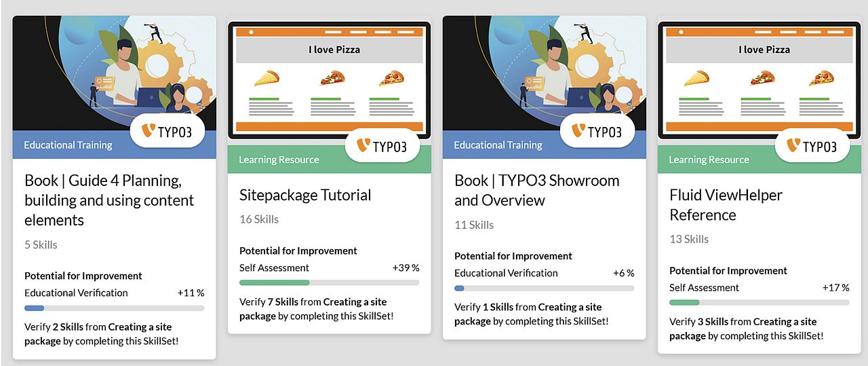Open the Fluid ViewHelper Reference title

(717, 205)
